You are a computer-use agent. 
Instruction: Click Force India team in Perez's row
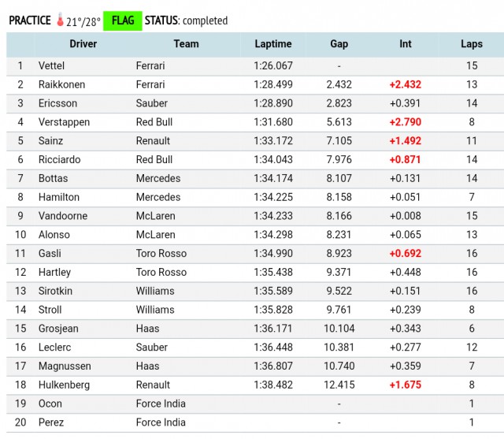point(161,422)
